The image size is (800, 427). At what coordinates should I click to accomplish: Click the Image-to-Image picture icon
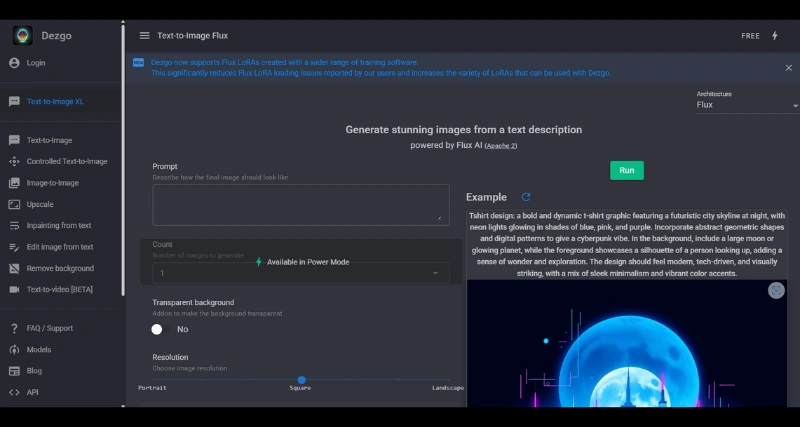14,183
